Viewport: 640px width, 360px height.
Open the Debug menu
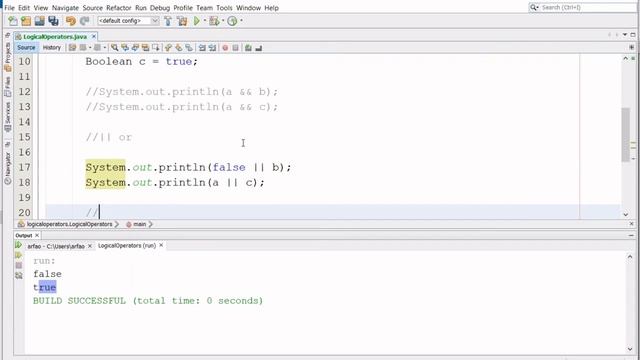[160, 8]
